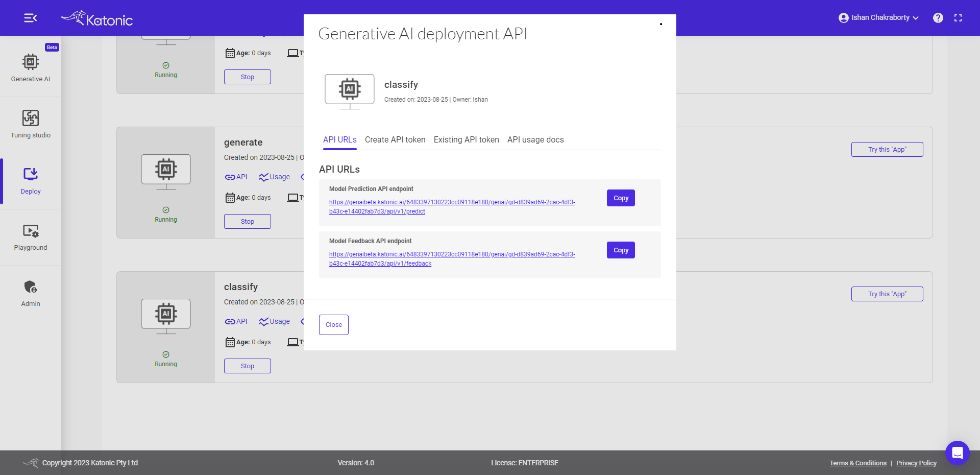
Task: Open Terms & Conditions footer link
Action: pos(858,463)
